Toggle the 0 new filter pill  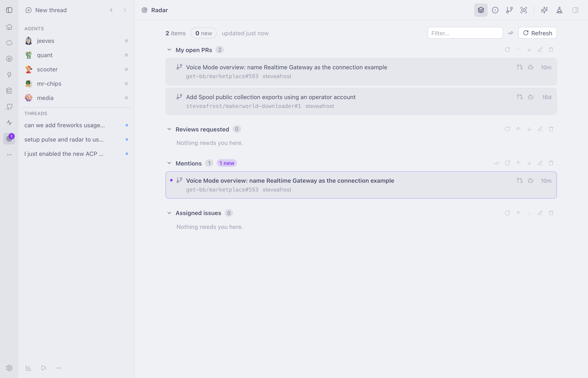point(203,33)
